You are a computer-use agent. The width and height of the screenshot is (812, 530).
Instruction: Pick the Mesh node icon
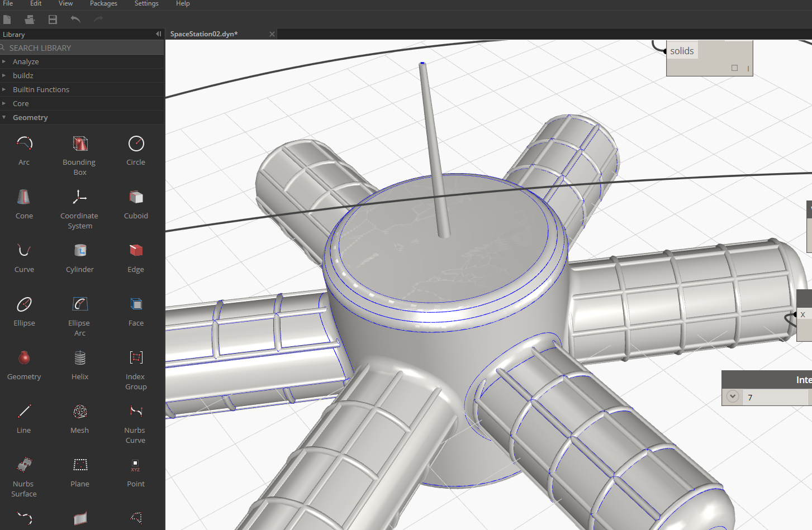coord(79,411)
